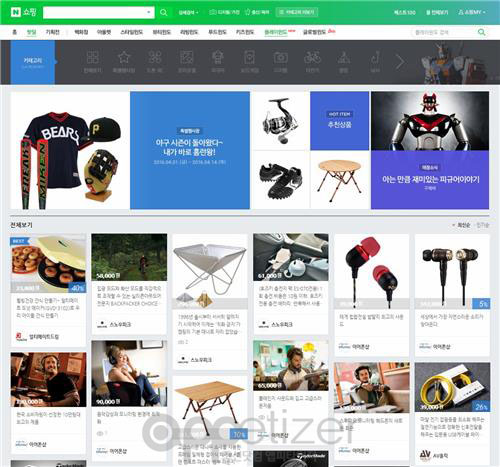500x467 pixels.
Task: Select the figure toy category icon
Action: [218, 57]
